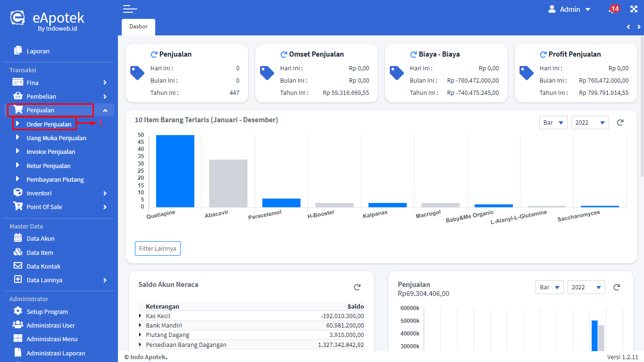
Task: Refresh the Profit Penjualan card
Action: point(543,54)
